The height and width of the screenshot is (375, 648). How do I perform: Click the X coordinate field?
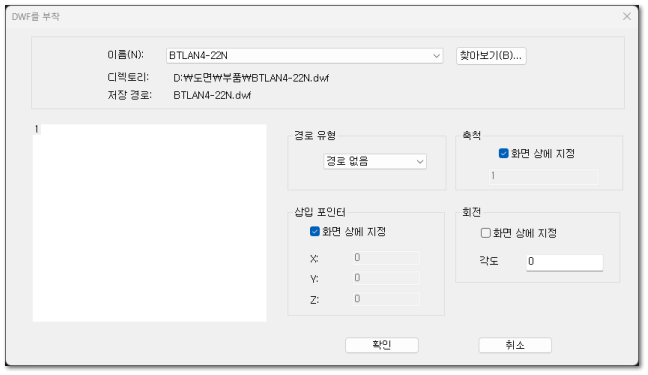tap(386, 258)
